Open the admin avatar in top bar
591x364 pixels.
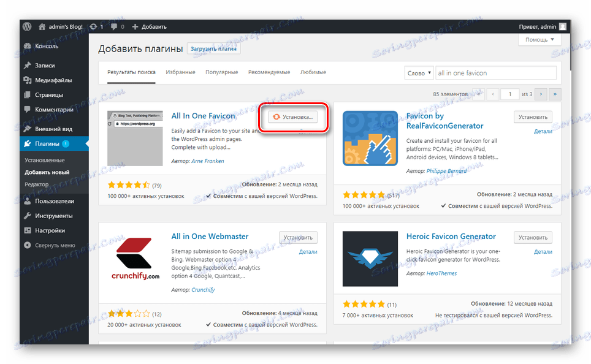point(563,27)
